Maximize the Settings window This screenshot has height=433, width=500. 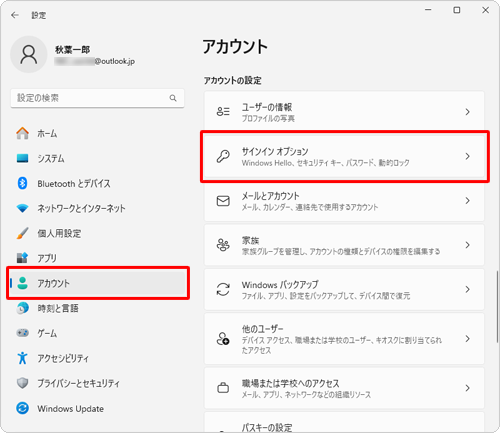pos(457,10)
